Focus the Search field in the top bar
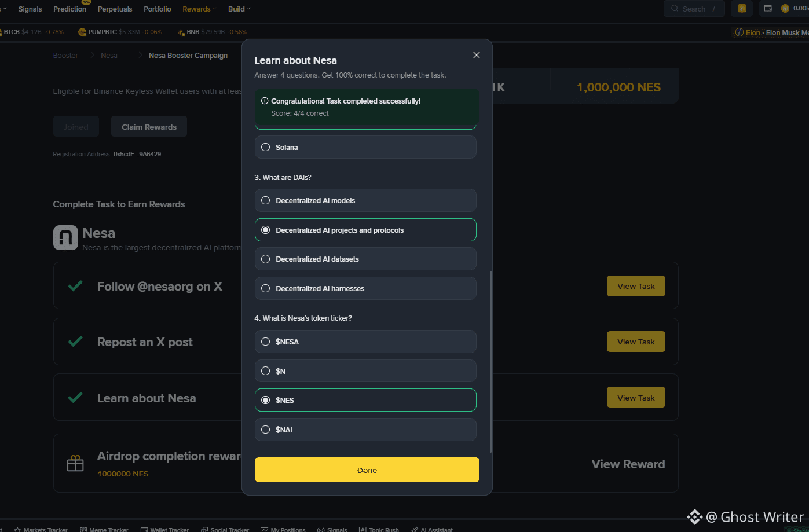Image resolution: width=809 pixels, height=532 pixels. click(x=694, y=9)
